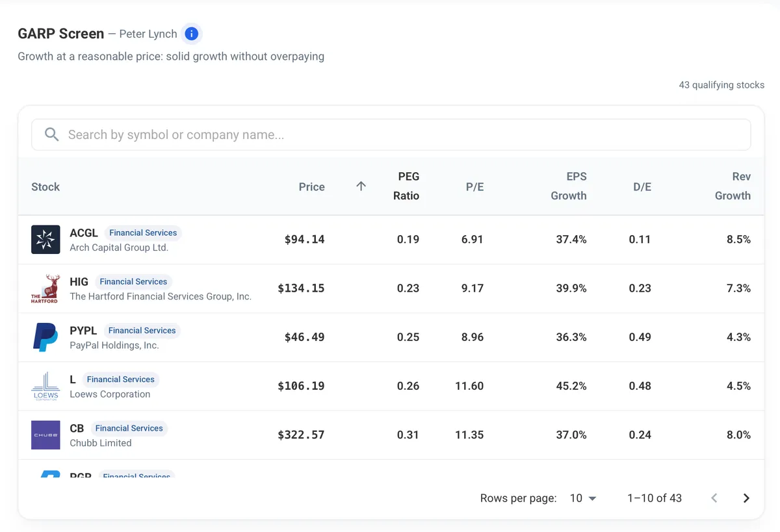Sort by the Rev Growth column header
Viewport: 780px width, 532px height.
tap(733, 186)
